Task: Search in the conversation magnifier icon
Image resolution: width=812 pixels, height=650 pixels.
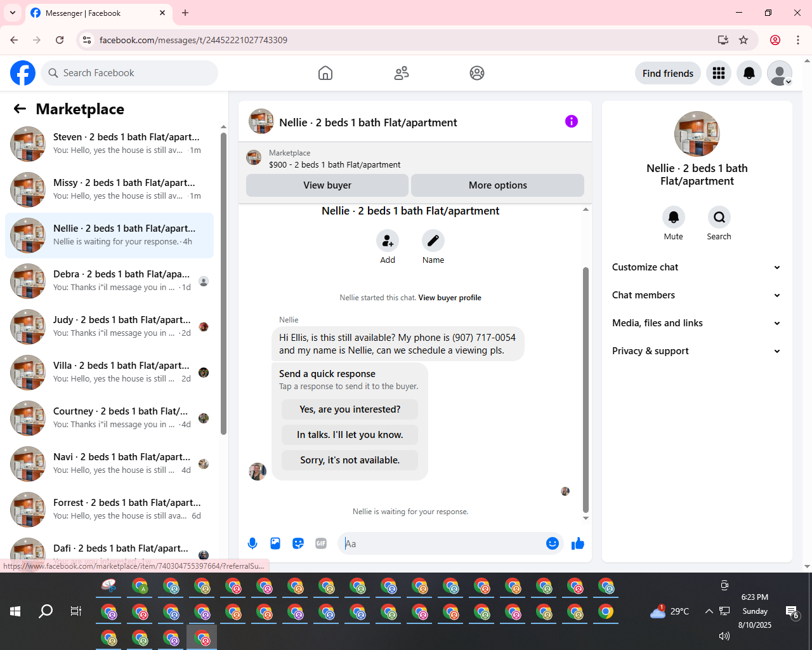Action: click(x=719, y=217)
